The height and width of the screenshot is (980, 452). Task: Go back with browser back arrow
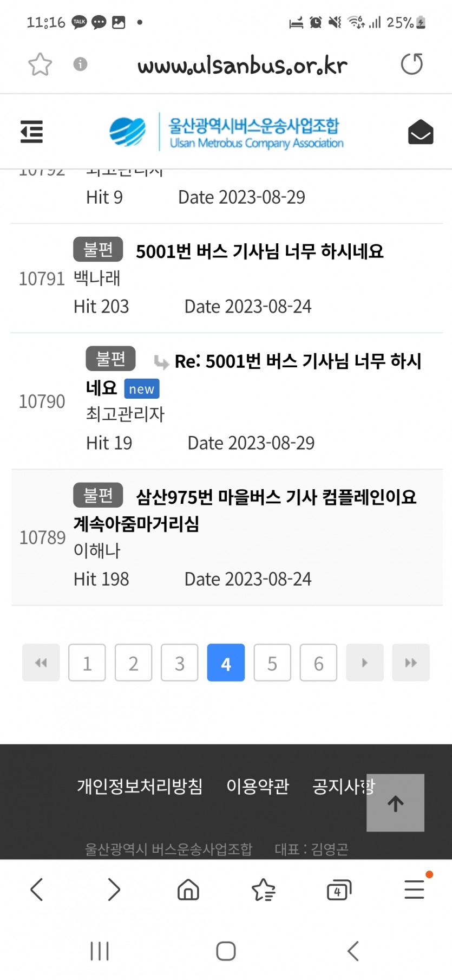point(37,890)
